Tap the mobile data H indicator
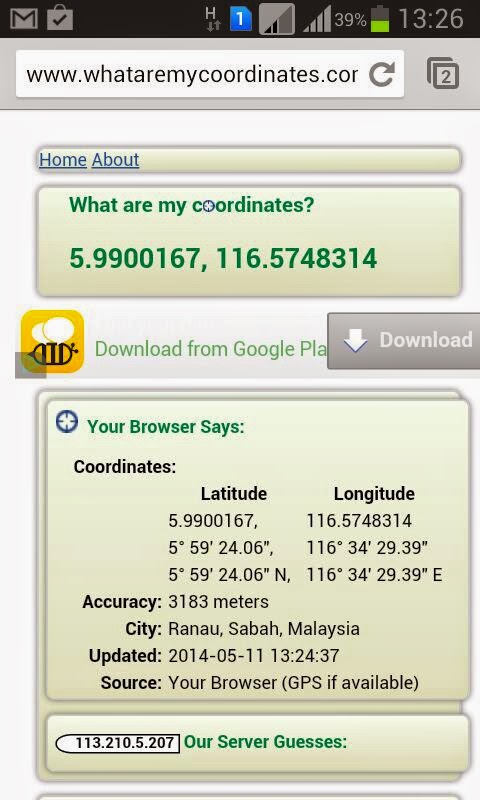The width and height of the screenshot is (480, 800). (x=212, y=19)
